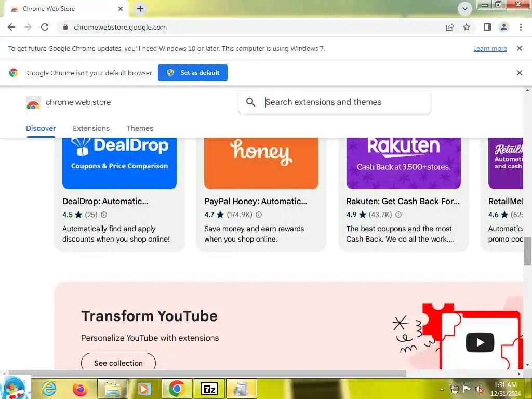The height and width of the screenshot is (399, 532).
Task: Click the Transform YouTube heading
Action: 149,316
